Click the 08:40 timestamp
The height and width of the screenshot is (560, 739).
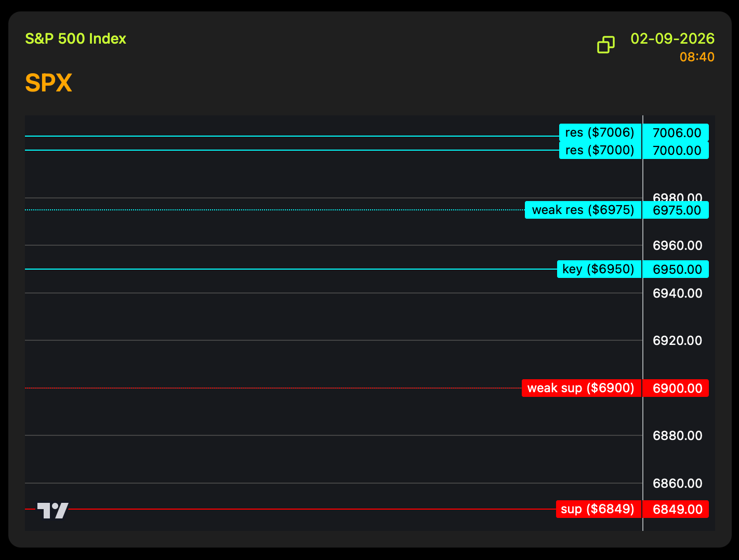coord(696,57)
